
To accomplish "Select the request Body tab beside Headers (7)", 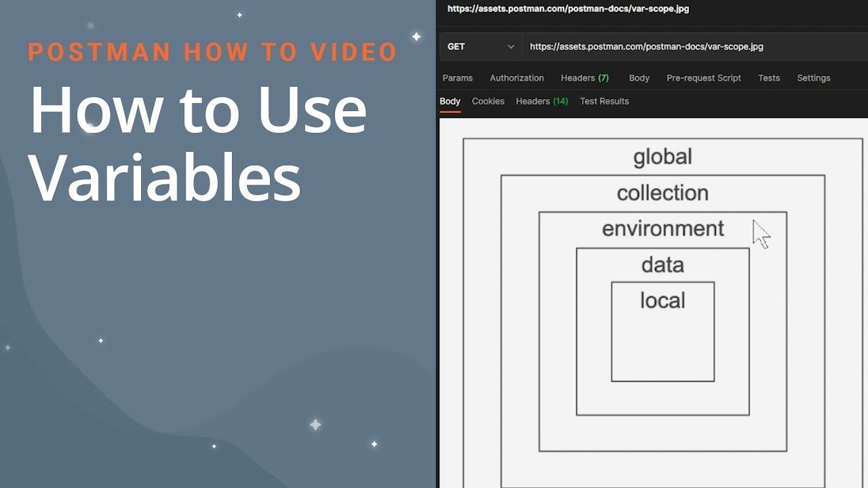I will [639, 78].
